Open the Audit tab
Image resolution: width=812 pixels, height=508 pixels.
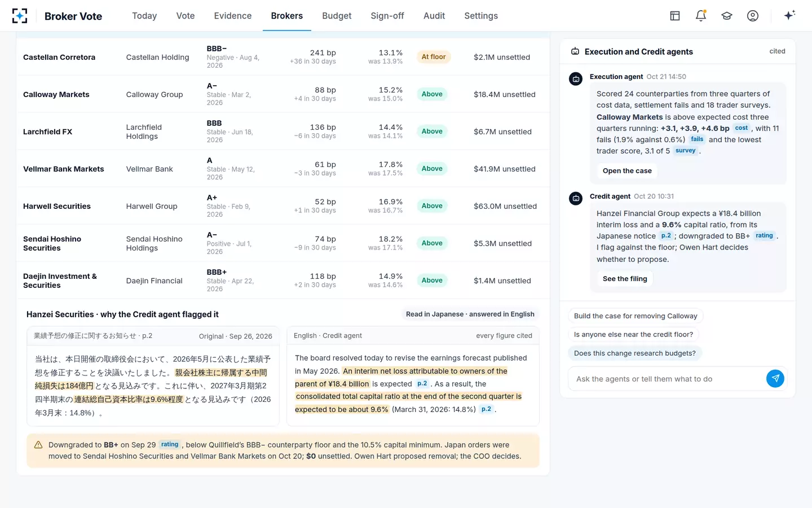pyautogui.click(x=434, y=16)
